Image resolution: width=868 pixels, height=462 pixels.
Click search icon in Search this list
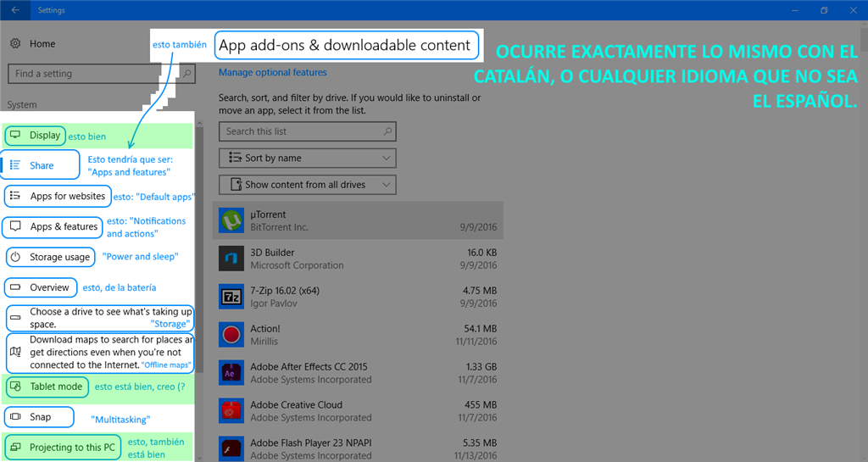(x=387, y=131)
